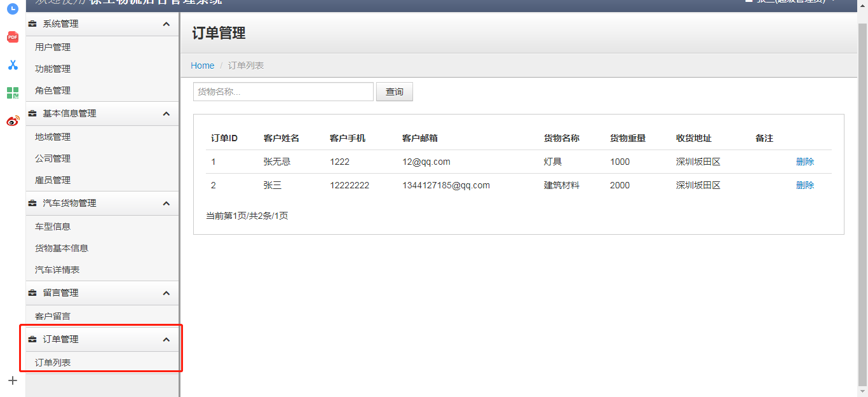
Task: Open 货物基本信息 menu item
Action: click(62, 248)
